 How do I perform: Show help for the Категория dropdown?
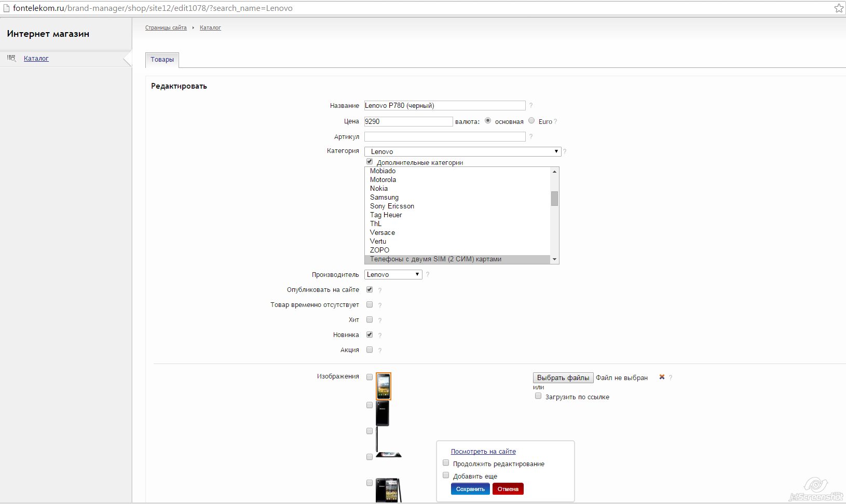[x=565, y=151]
